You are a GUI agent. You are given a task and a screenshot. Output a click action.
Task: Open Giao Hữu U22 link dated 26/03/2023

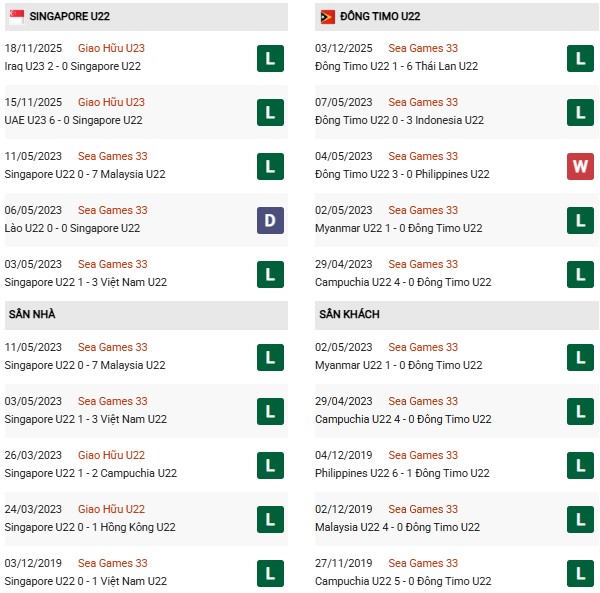(111, 455)
